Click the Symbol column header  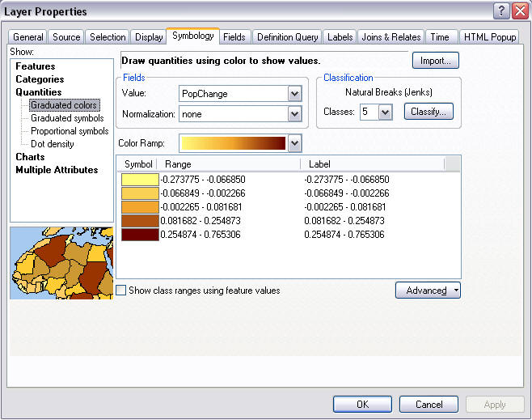pyautogui.click(x=138, y=164)
